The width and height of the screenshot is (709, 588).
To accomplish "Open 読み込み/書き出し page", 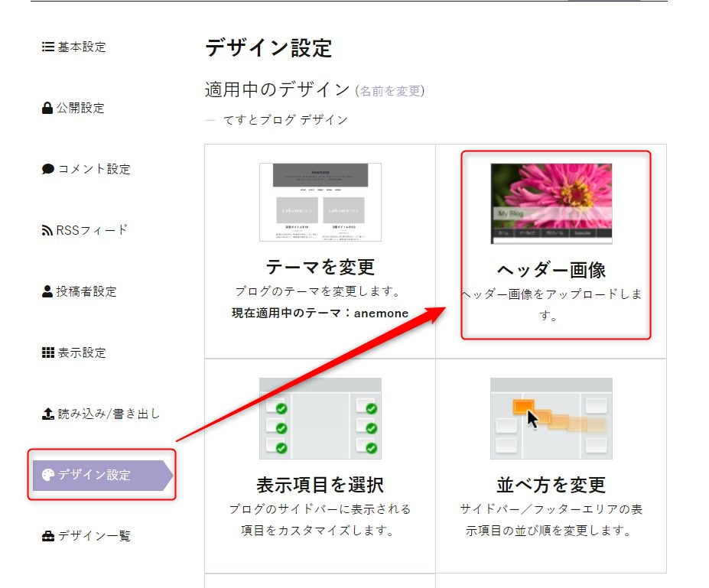I will pos(101,414).
